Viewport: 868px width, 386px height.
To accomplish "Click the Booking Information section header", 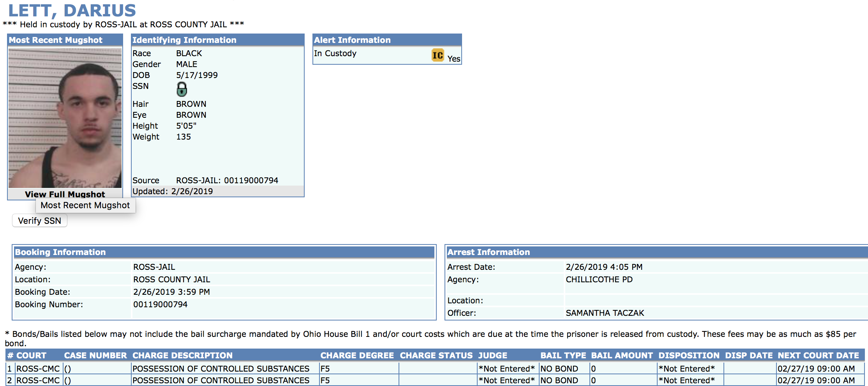I will coord(224,252).
